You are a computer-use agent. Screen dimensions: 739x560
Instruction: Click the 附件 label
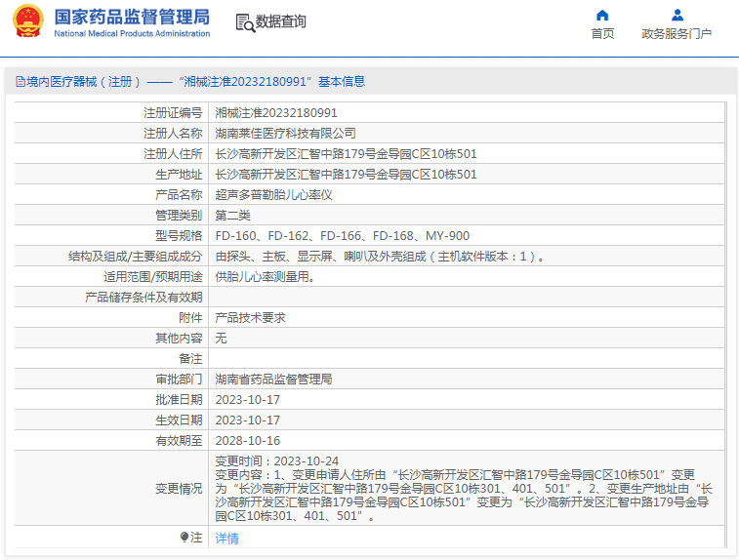point(191,318)
